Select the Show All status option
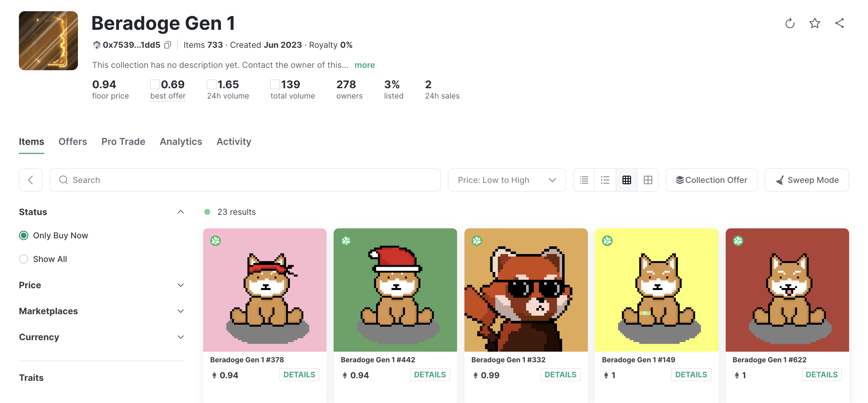Screen dimensions: 868x403 (x=24, y=259)
